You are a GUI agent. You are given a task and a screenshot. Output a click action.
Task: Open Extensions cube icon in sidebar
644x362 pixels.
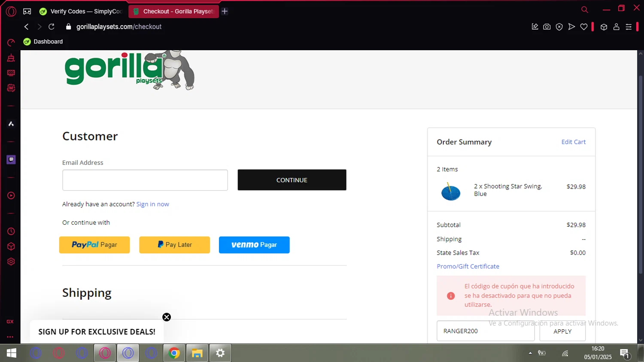11,246
